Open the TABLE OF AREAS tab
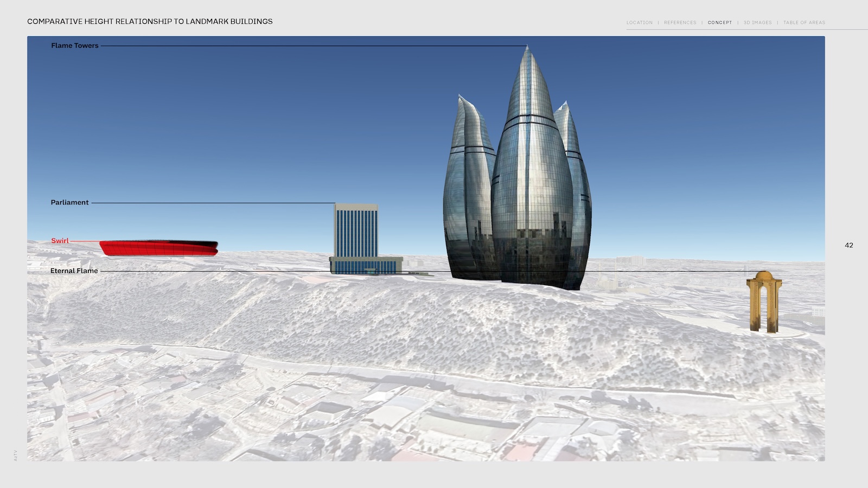Viewport: 868px width, 488px height. (x=804, y=23)
